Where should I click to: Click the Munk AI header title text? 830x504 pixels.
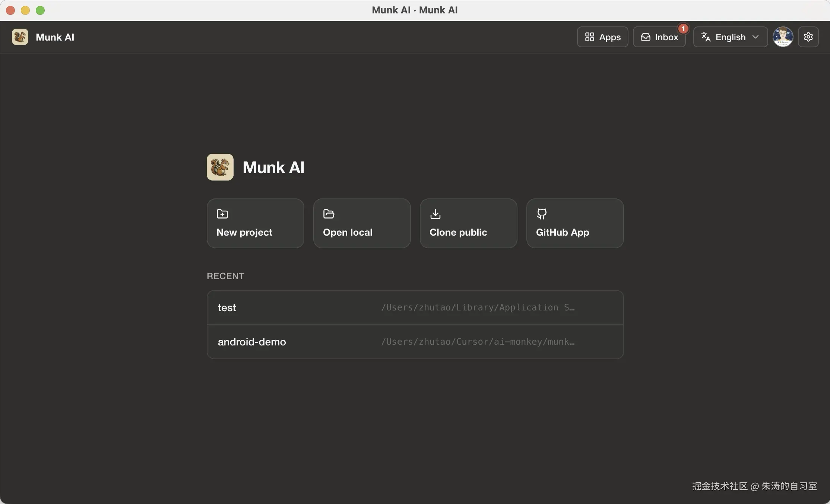55,37
